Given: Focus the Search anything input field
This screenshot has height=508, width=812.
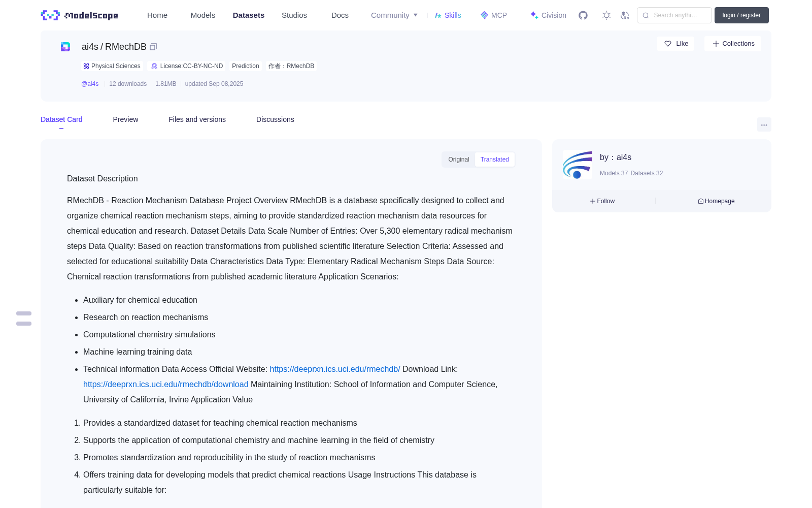Looking at the screenshot, I should click(674, 15).
